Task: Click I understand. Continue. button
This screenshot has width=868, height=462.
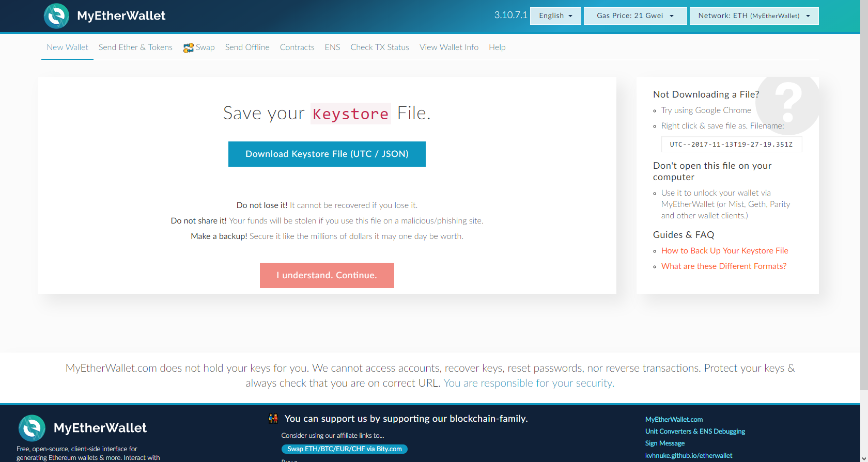Action: pos(327,275)
